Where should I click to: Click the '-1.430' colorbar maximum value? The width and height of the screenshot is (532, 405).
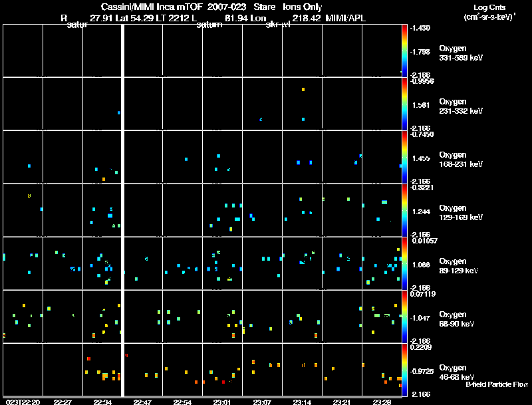tap(420, 28)
